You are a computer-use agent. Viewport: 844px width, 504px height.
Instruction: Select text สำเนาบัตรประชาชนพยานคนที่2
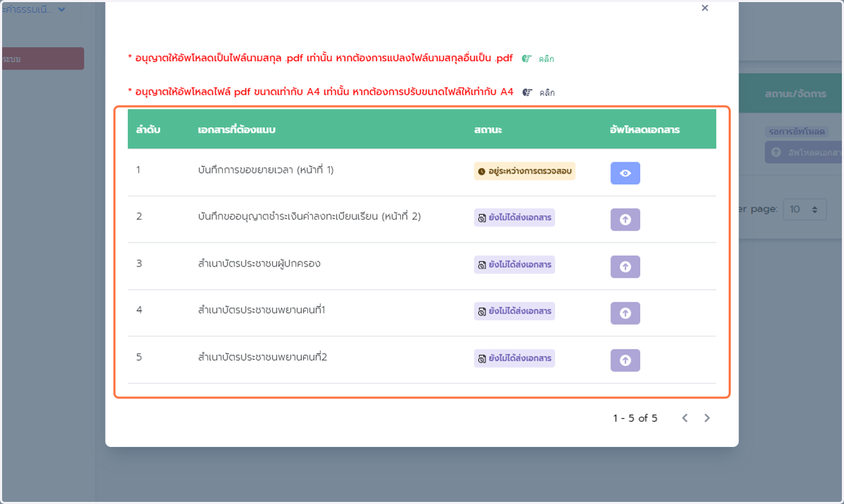(263, 357)
